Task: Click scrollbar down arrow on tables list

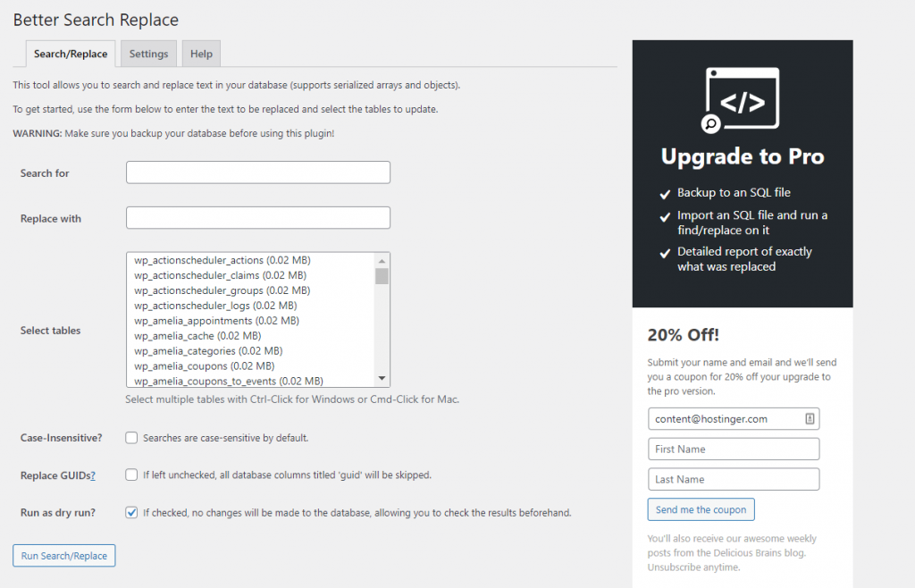Action: coord(382,376)
